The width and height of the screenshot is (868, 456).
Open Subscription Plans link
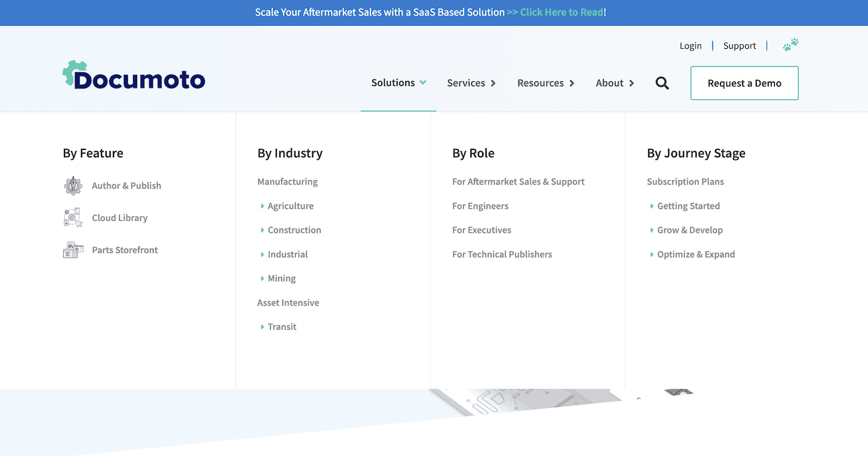point(685,181)
